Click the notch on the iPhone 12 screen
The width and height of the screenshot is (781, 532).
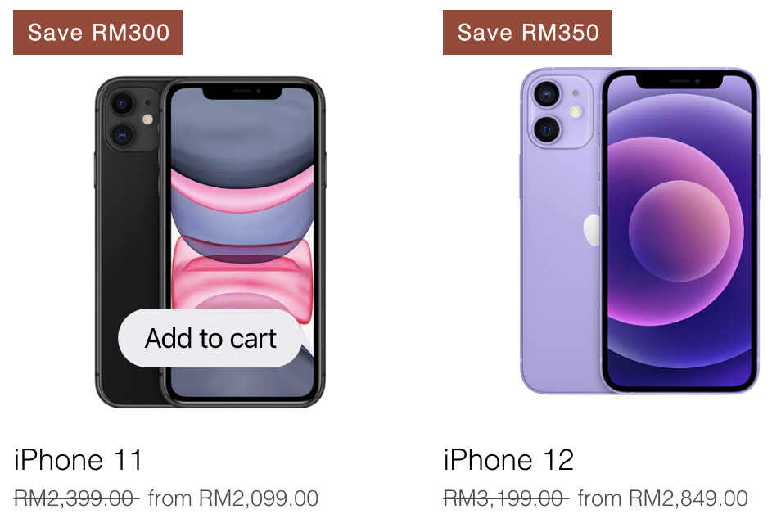(x=679, y=81)
